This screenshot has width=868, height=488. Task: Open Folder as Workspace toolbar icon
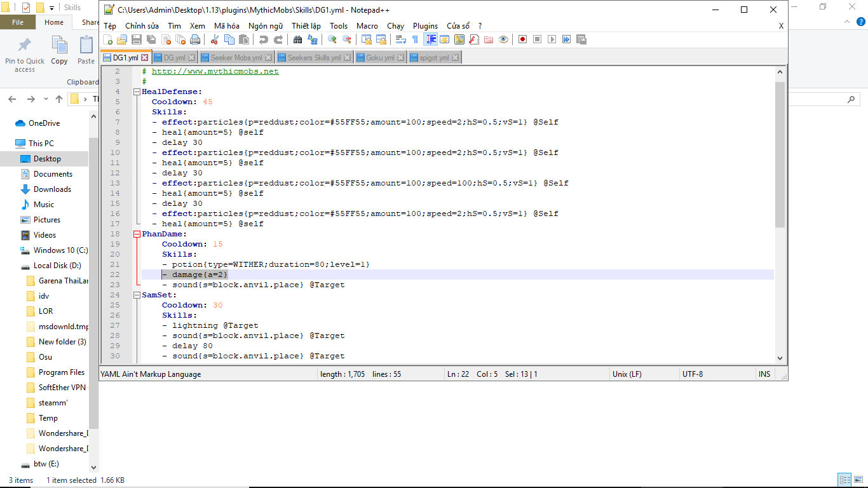489,39
